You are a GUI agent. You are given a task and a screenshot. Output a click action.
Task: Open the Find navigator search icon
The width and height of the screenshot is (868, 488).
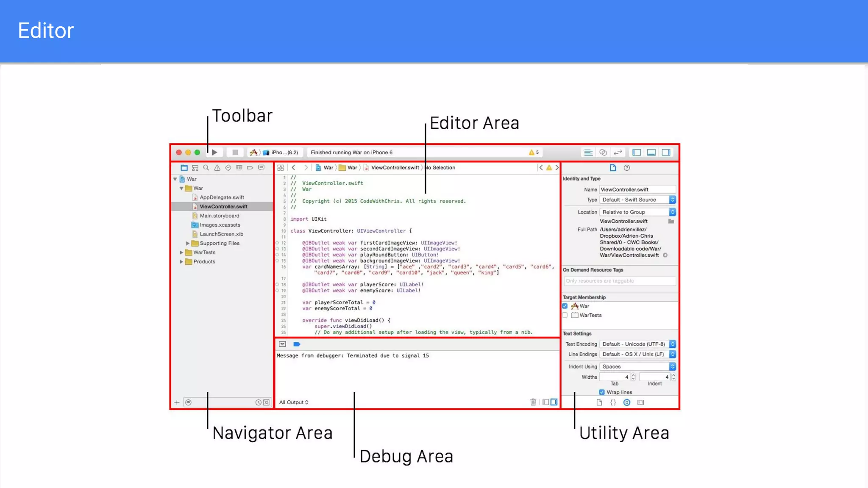206,168
